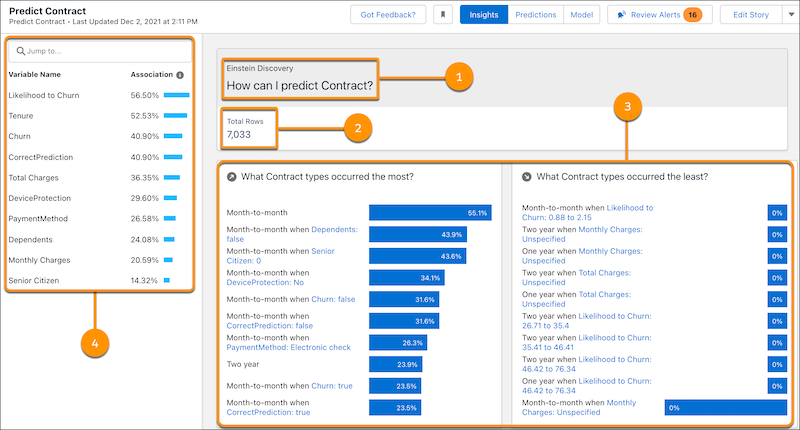Image resolution: width=800 pixels, height=430 pixels.
Task: Click the 43.9% bar
Action: pyautogui.click(x=418, y=235)
